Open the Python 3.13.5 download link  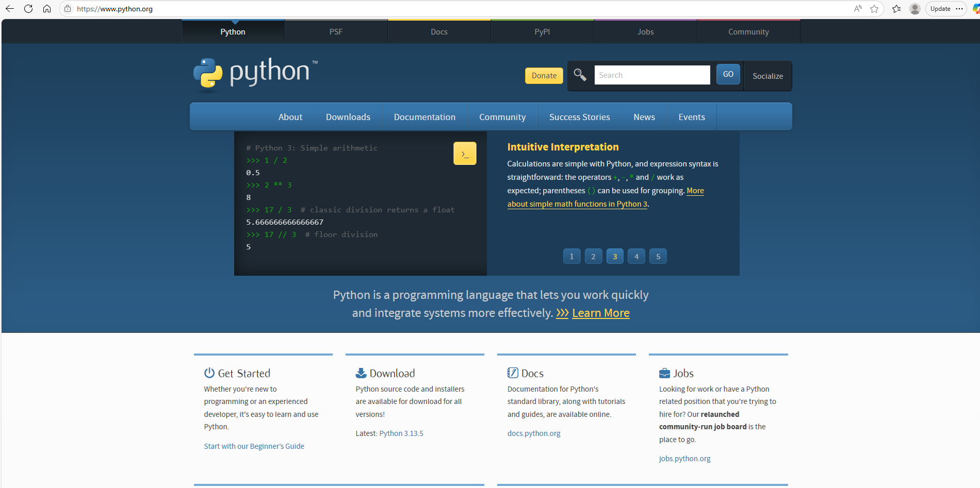pyautogui.click(x=401, y=433)
